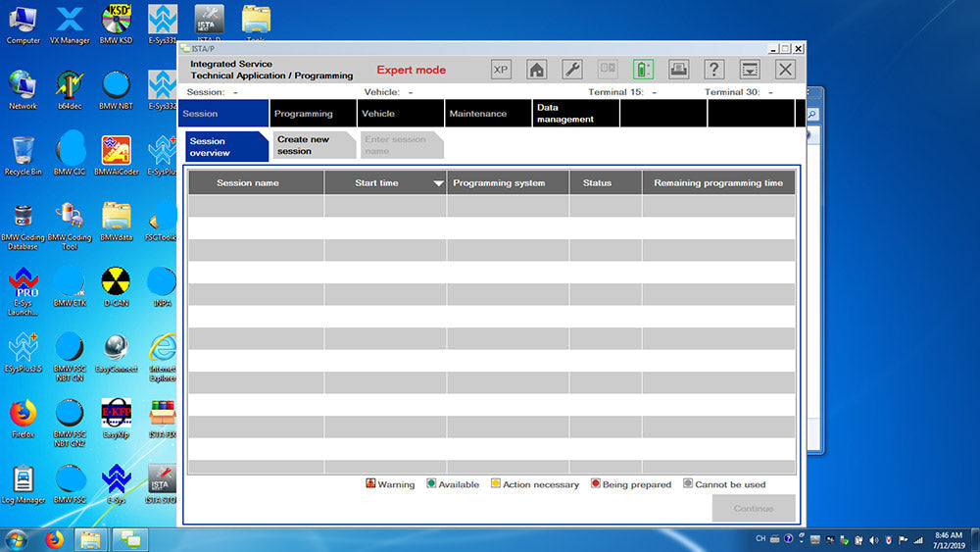Open help with the question mark icon

[x=714, y=70]
